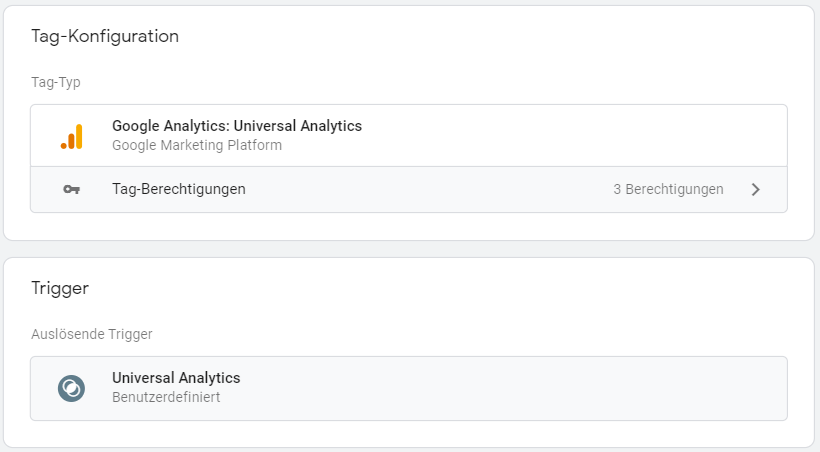The width and height of the screenshot is (820, 452).
Task: Click the 'Google Marketing Platform' subtitle
Action: [197, 145]
